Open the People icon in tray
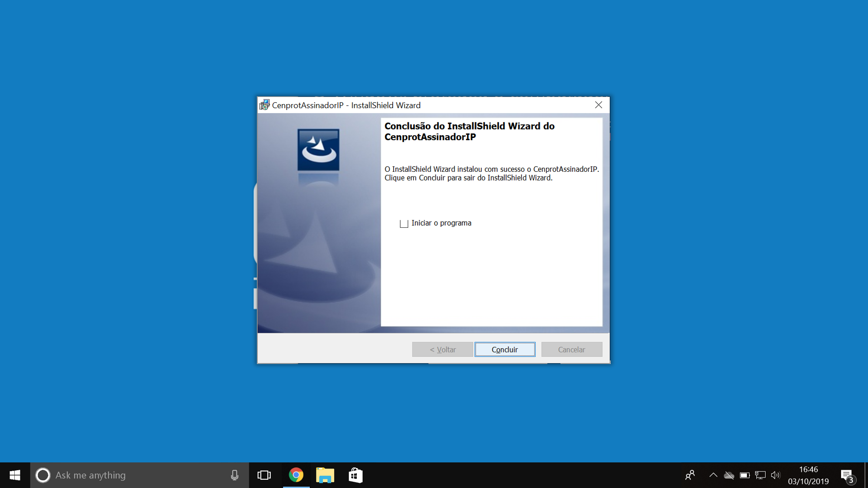The image size is (868, 488). (690, 475)
